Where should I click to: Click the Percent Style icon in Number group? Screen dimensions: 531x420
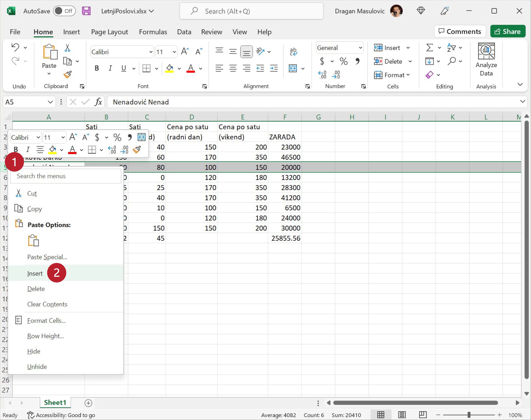[x=343, y=61]
